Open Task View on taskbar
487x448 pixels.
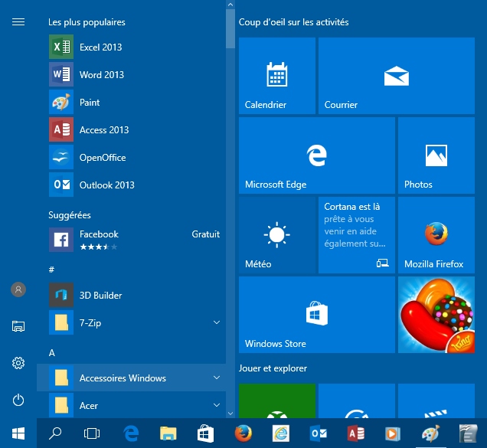pyautogui.click(x=92, y=433)
